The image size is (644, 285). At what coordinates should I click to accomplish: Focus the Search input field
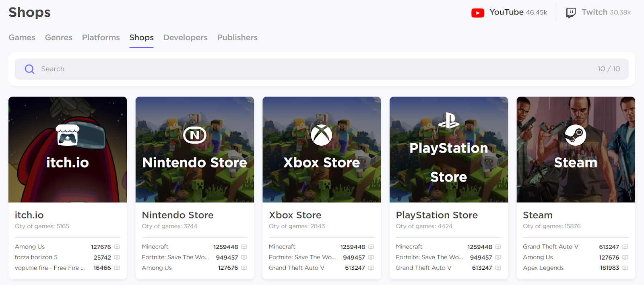pyautogui.click(x=322, y=69)
